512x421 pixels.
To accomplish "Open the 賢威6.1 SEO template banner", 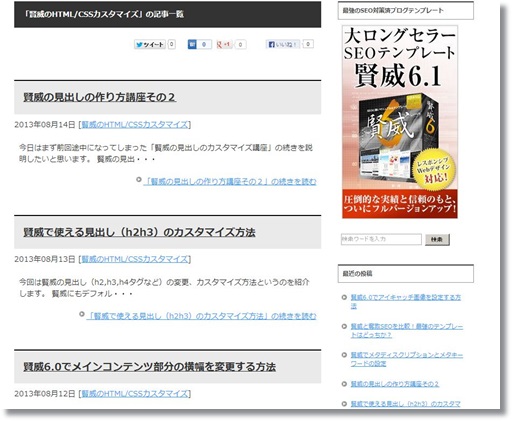I will [x=400, y=122].
